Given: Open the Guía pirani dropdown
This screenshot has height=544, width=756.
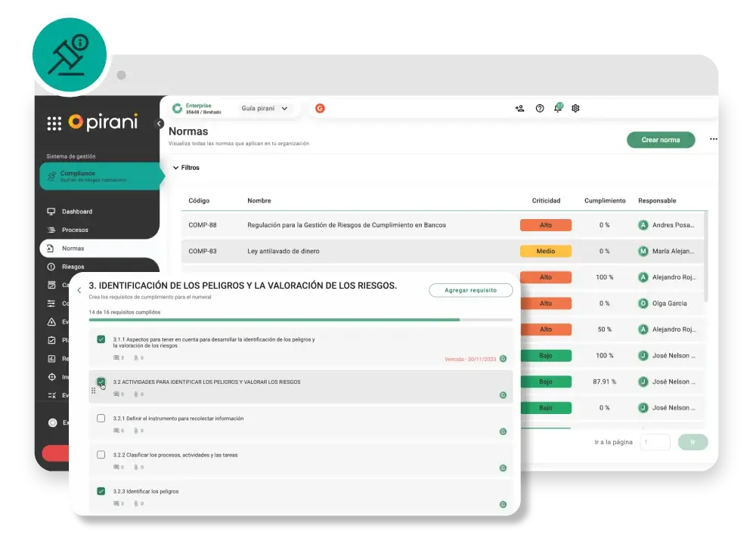Looking at the screenshot, I should click(265, 109).
